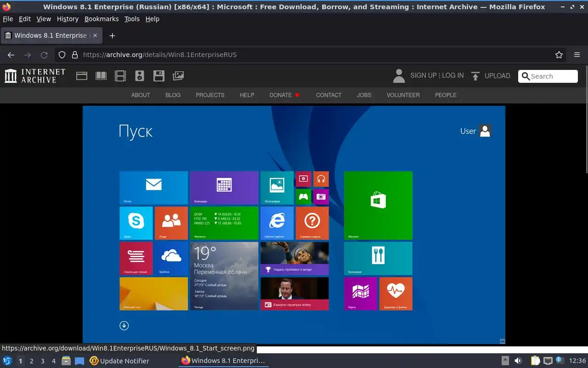The width and height of the screenshot is (588, 368).
Task: Open the desktop start menu icon in taskbar
Action: [7, 361]
